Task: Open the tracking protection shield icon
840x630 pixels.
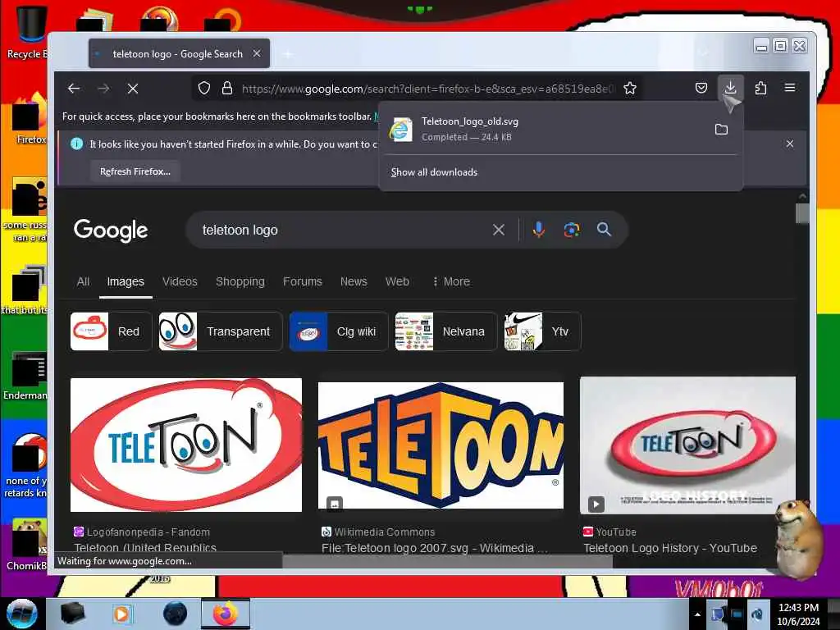Action: pos(204,88)
